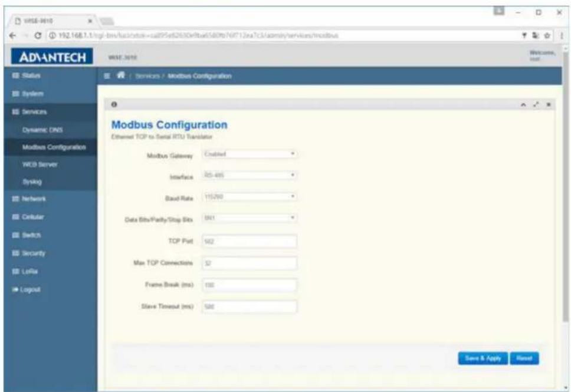Reload the page with refresh icon
Screen dimensions: 571x392
38,36
